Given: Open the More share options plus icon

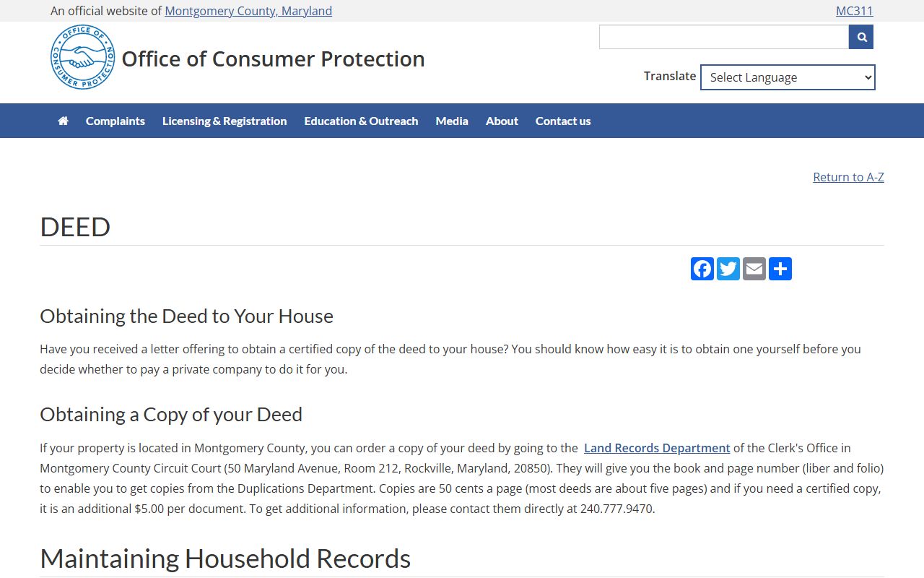Looking at the screenshot, I should point(780,269).
